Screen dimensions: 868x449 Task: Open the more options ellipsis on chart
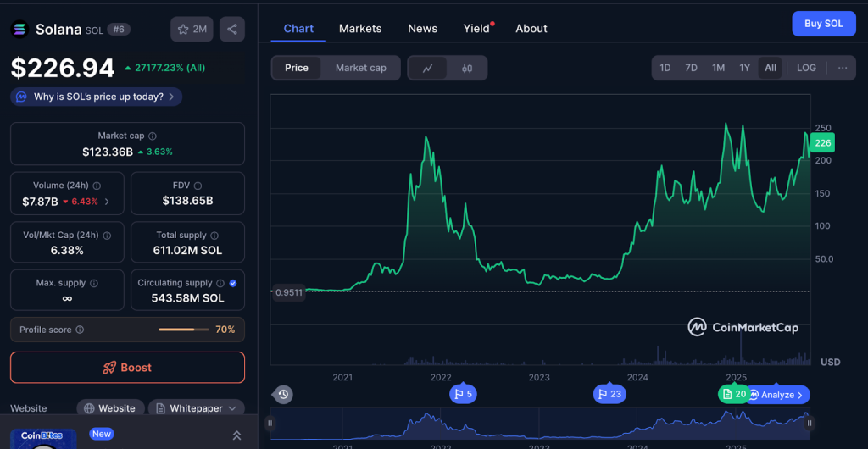point(842,68)
